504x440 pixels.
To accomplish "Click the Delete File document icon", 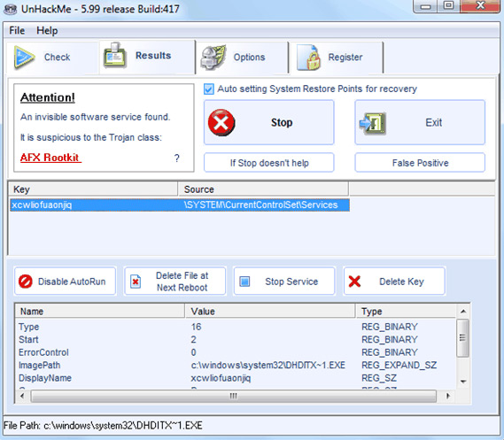I will click(136, 282).
